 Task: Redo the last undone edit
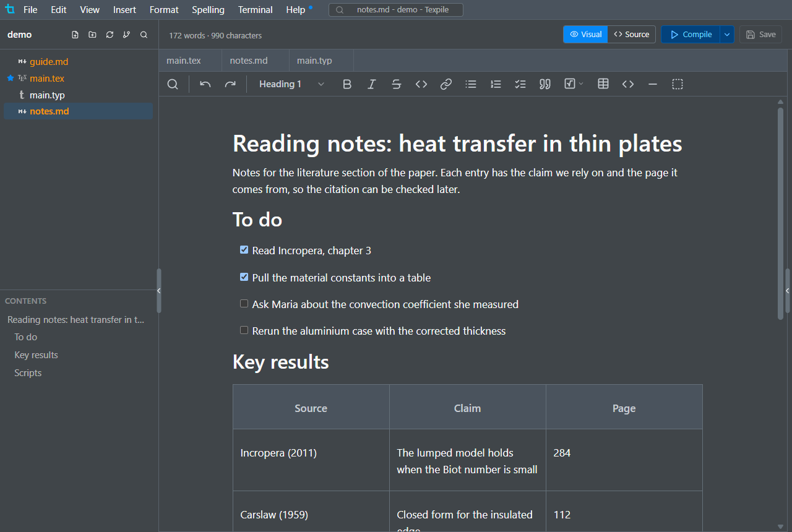pos(230,84)
